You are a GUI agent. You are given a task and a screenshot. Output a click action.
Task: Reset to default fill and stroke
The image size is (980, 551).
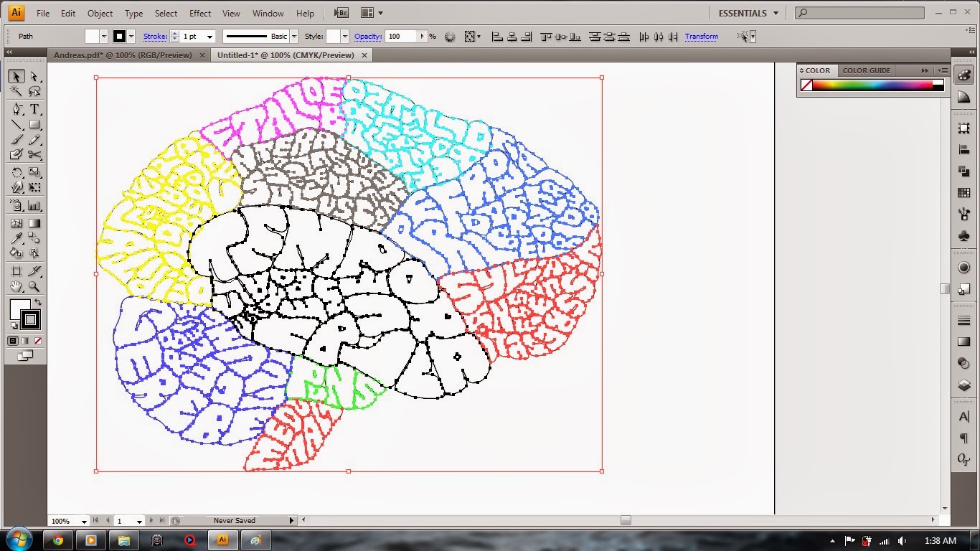pyautogui.click(x=14, y=326)
